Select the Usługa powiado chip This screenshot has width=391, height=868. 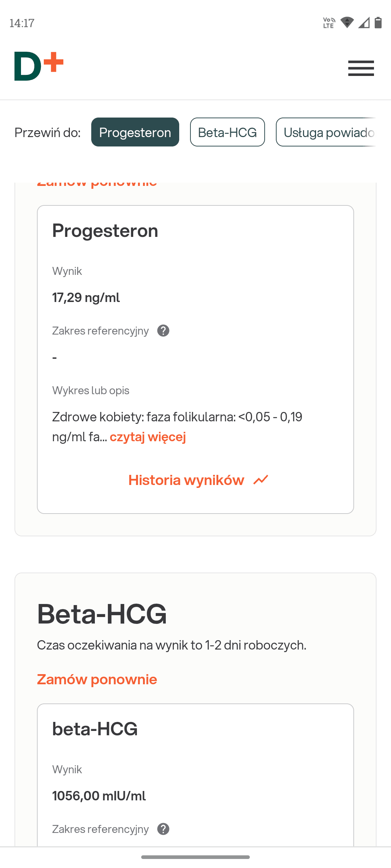(328, 132)
